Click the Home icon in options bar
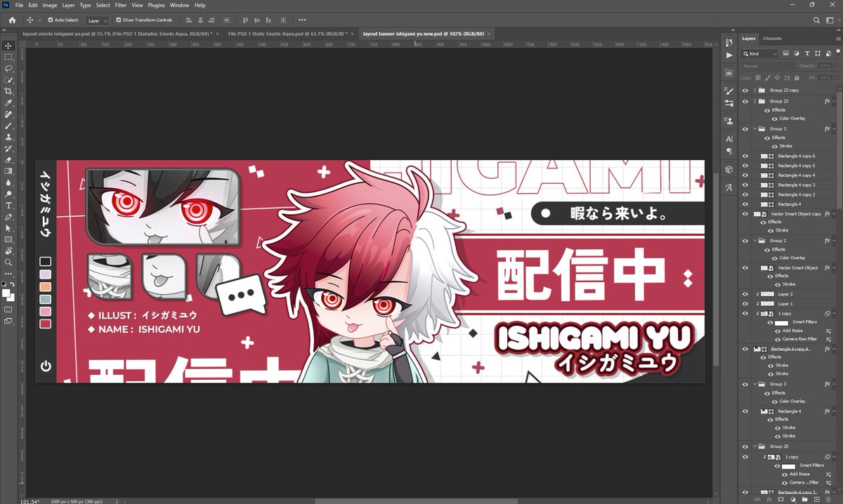Image resolution: width=843 pixels, height=504 pixels. 12,20
